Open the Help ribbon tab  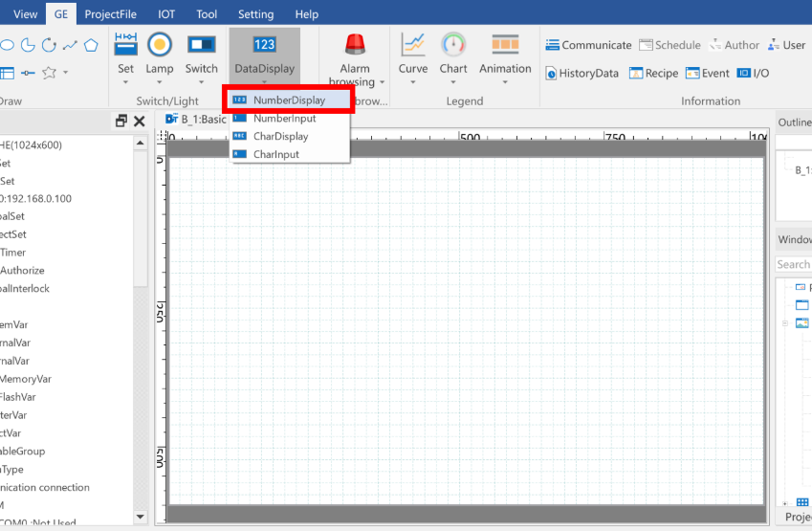(307, 14)
